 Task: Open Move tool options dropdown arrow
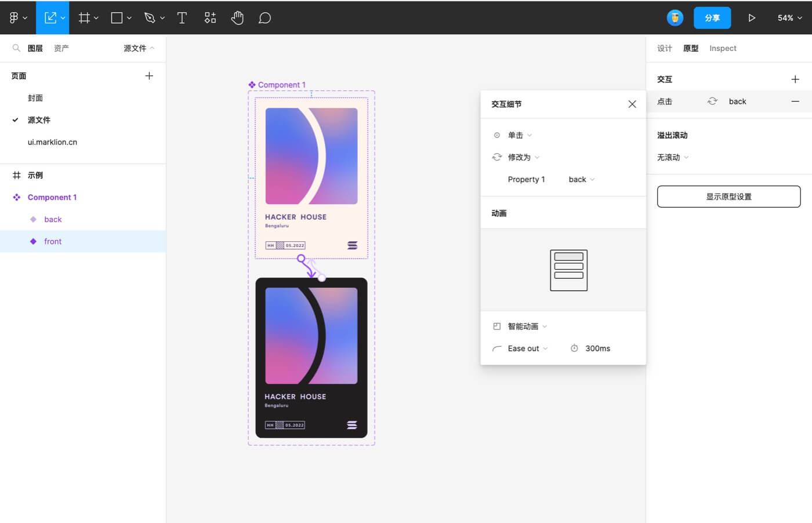pyautogui.click(x=63, y=18)
